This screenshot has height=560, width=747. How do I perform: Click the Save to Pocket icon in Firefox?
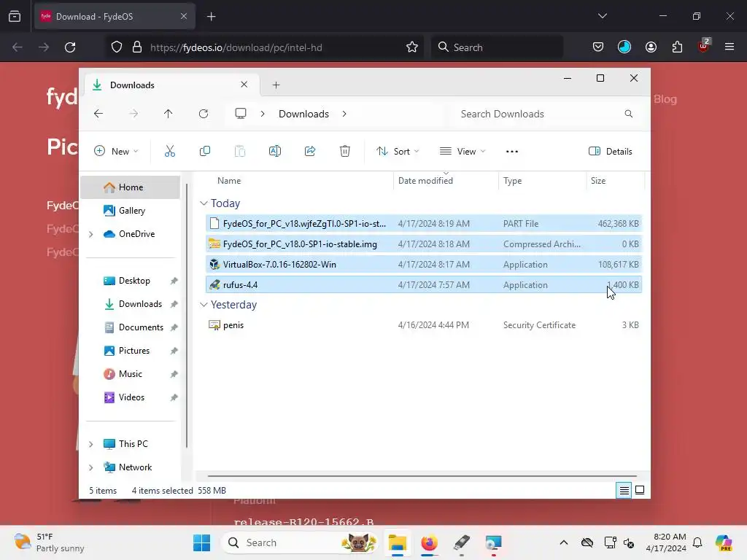(x=598, y=47)
